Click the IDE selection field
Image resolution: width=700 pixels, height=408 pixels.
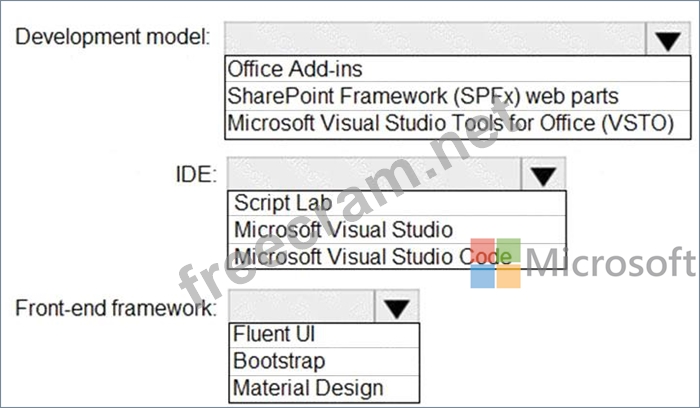click(374, 174)
